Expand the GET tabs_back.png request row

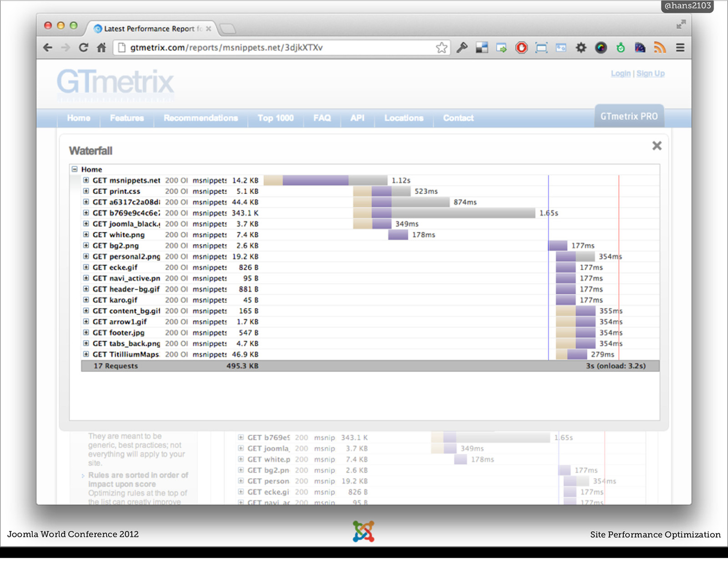click(86, 343)
